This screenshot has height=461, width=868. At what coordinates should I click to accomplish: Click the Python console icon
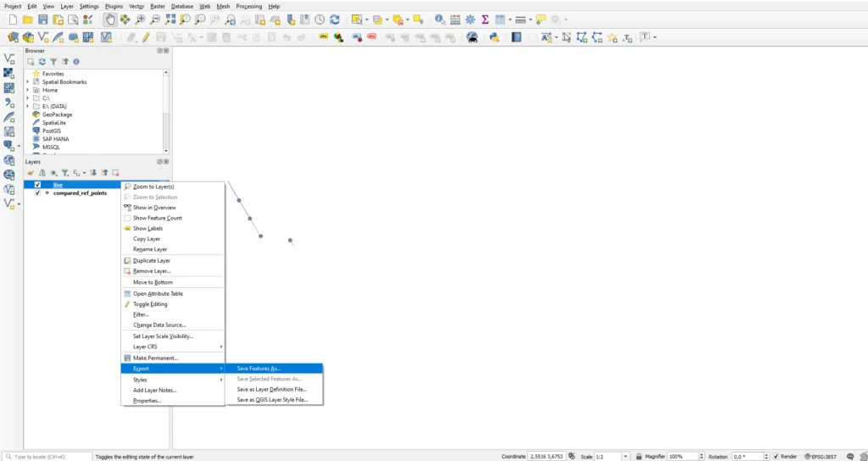[x=493, y=37]
